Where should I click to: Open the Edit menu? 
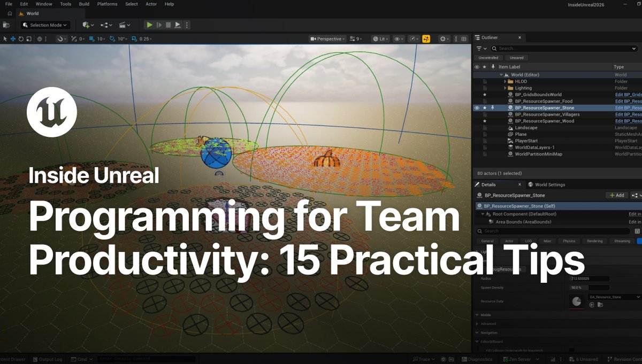pos(24,4)
